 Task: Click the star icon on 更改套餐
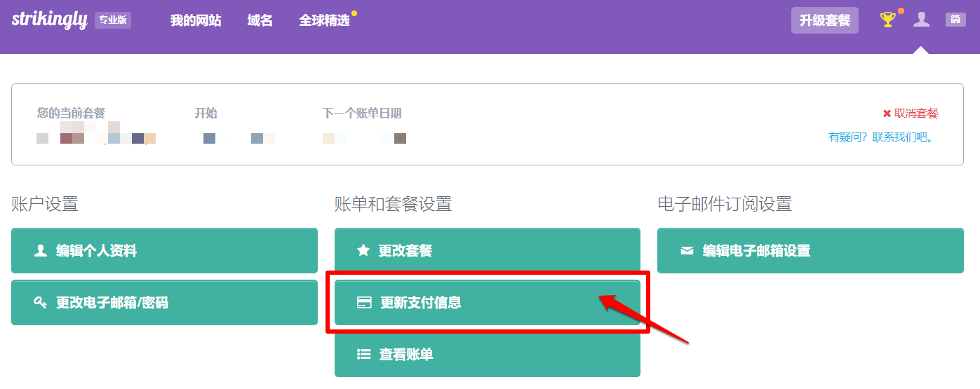pos(363,250)
